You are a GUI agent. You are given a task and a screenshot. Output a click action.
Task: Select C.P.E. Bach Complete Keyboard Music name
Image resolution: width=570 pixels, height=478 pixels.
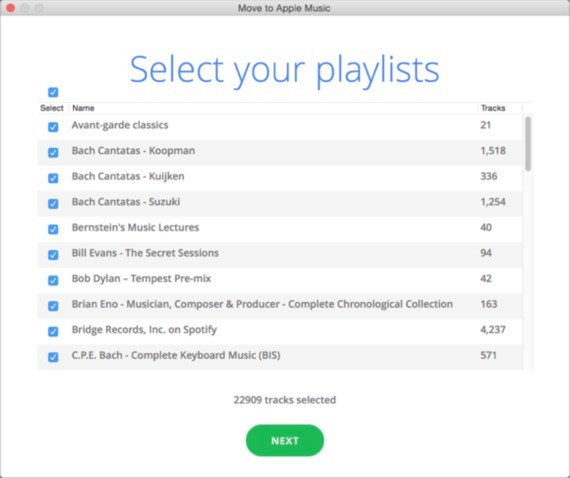click(176, 355)
